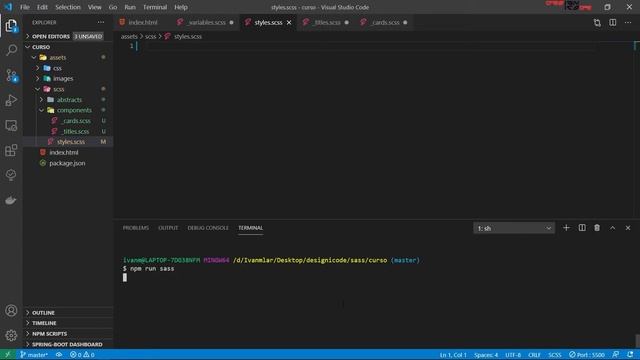Click the errors and warnings count
This screenshot has width=640, height=360.
[x=82, y=355]
